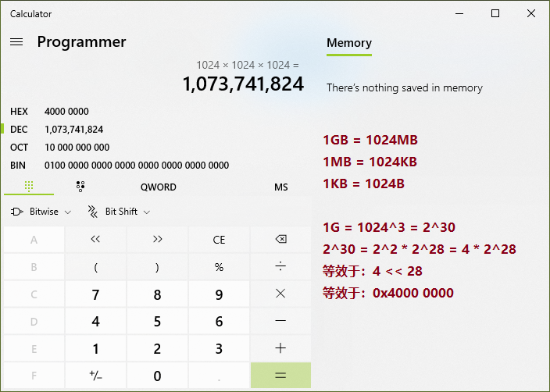Click the multiply operator key
Viewport: 550px width, 392px height.
point(280,294)
